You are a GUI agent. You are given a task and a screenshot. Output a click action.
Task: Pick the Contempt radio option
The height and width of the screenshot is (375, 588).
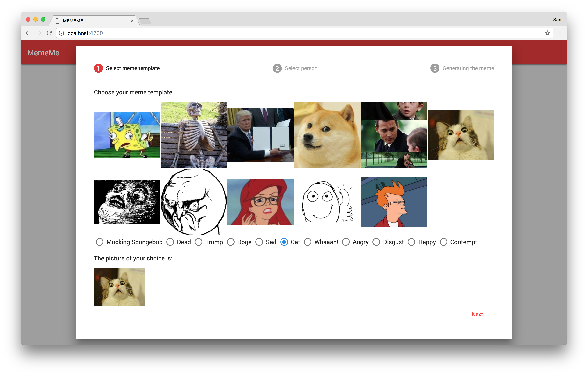pyautogui.click(x=443, y=242)
